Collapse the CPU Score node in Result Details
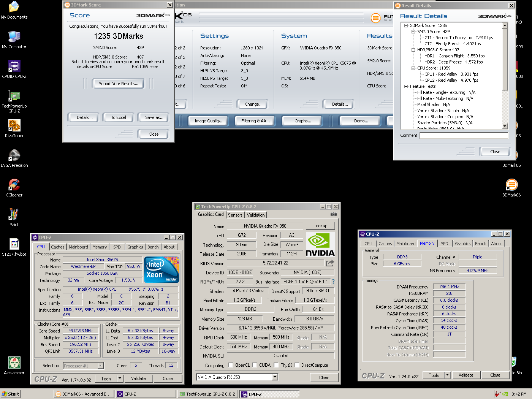The width and height of the screenshot is (532, 399). click(413, 68)
